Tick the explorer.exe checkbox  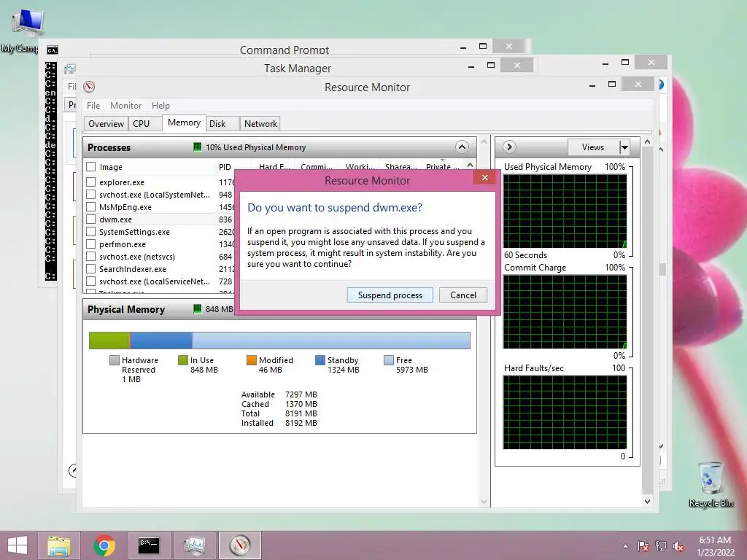click(x=91, y=182)
